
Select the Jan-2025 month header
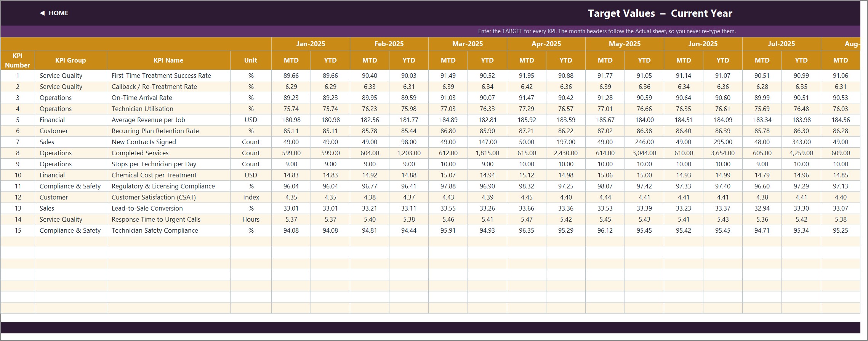[x=311, y=44]
